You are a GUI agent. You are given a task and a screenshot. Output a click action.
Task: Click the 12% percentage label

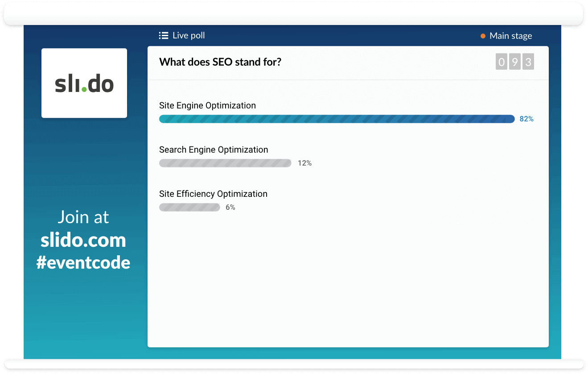pyautogui.click(x=304, y=163)
